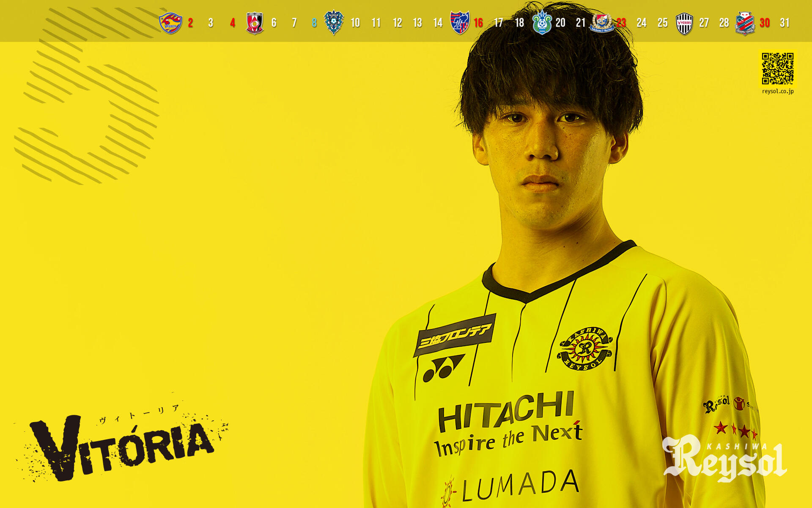Screen dimensions: 812x508
Task: Click the Urawa Reds team crest
Action: coord(255,23)
